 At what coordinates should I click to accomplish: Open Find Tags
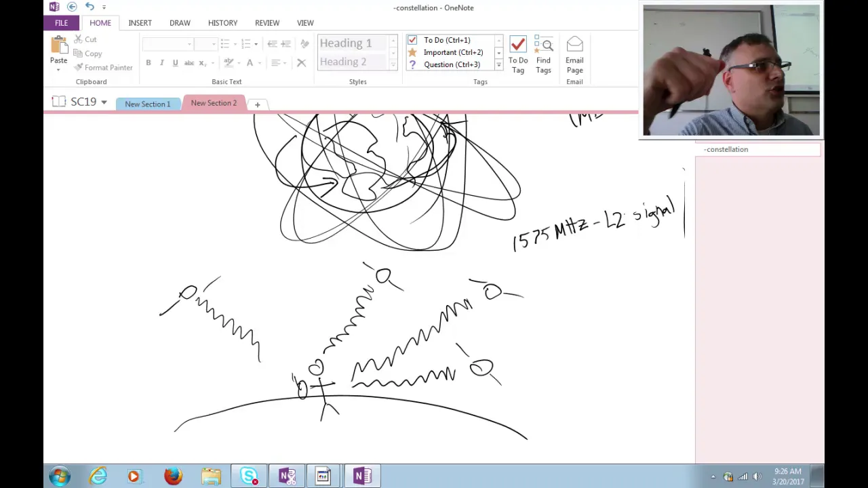click(543, 55)
